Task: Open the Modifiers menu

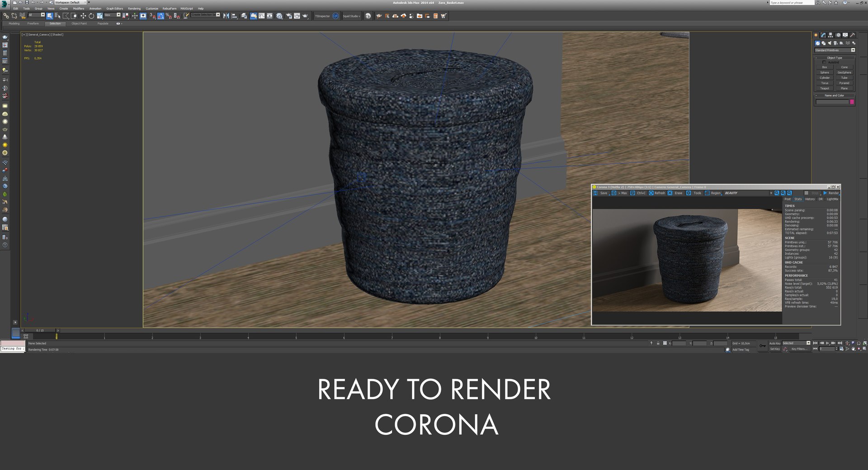Action: pyautogui.click(x=79, y=9)
